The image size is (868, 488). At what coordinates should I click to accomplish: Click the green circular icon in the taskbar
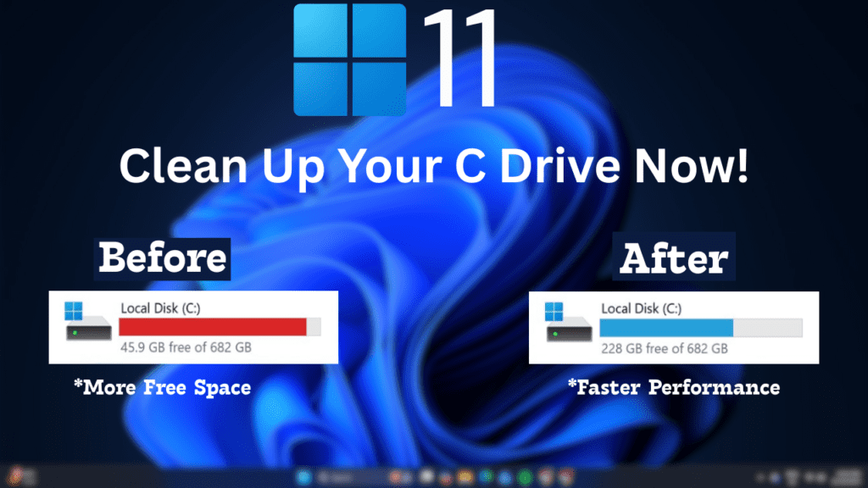point(526,477)
